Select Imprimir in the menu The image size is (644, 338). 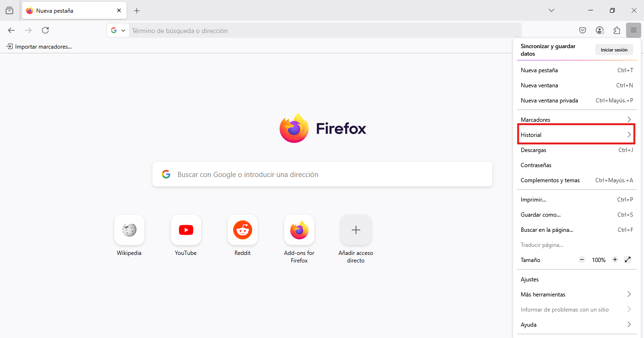[576, 200]
